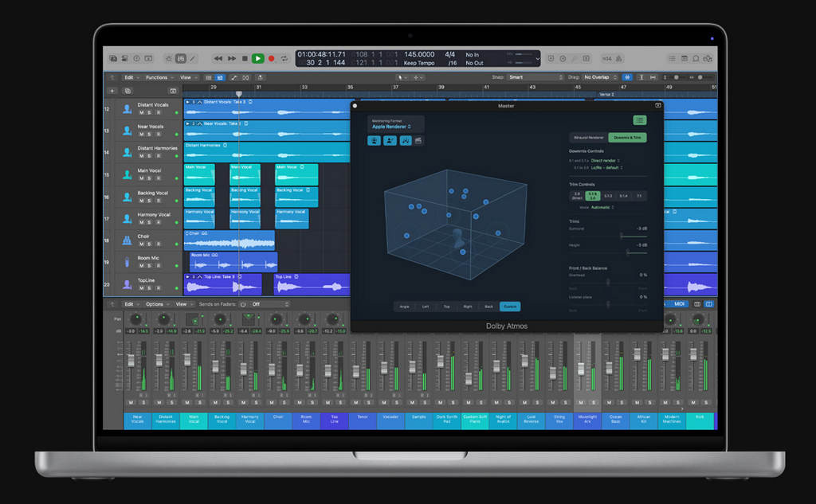816x504 pixels.
Task: Click the green list button in Atmos plugin
Action: [640, 120]
